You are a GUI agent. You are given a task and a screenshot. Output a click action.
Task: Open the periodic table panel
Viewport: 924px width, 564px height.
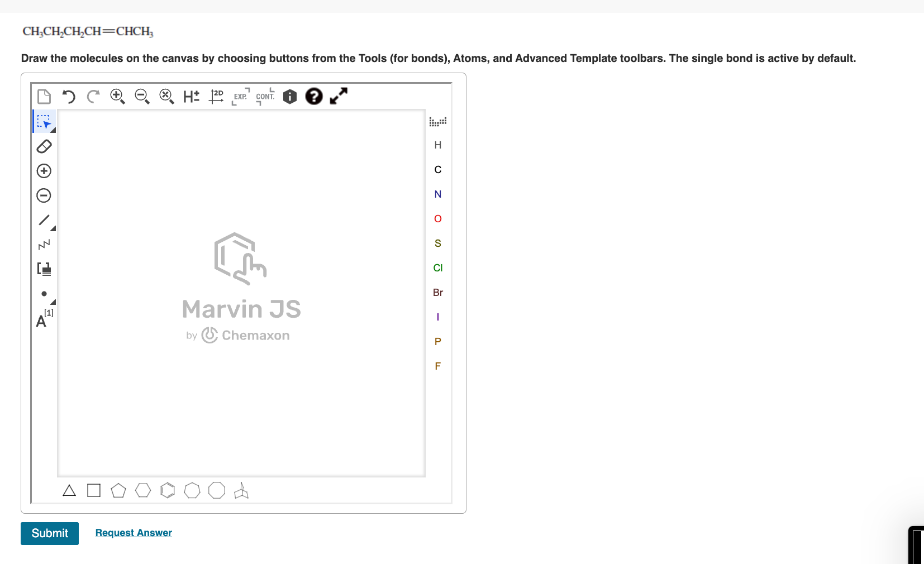[438, 121]
